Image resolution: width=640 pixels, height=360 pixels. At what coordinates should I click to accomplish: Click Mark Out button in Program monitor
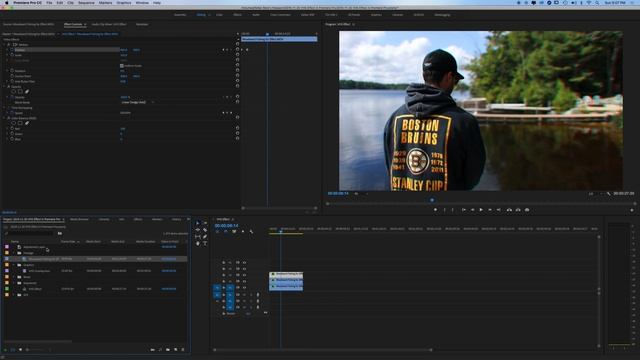(x=453, y=210)
